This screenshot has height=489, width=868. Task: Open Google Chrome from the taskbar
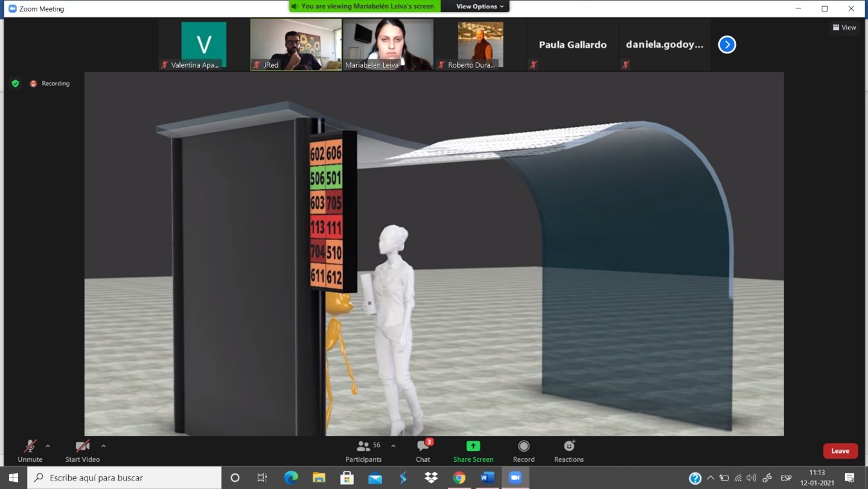click(x=459, y=477)
